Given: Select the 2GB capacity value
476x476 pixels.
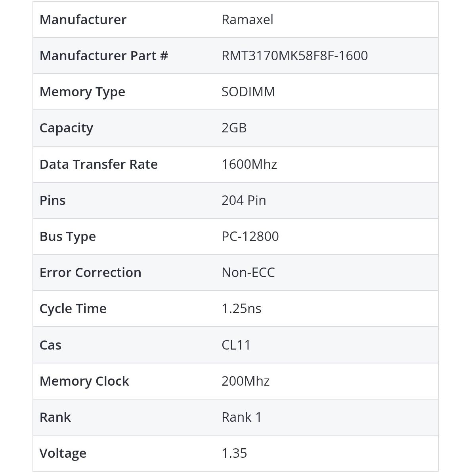Looking at the screenshot, I should click(234, 128).
